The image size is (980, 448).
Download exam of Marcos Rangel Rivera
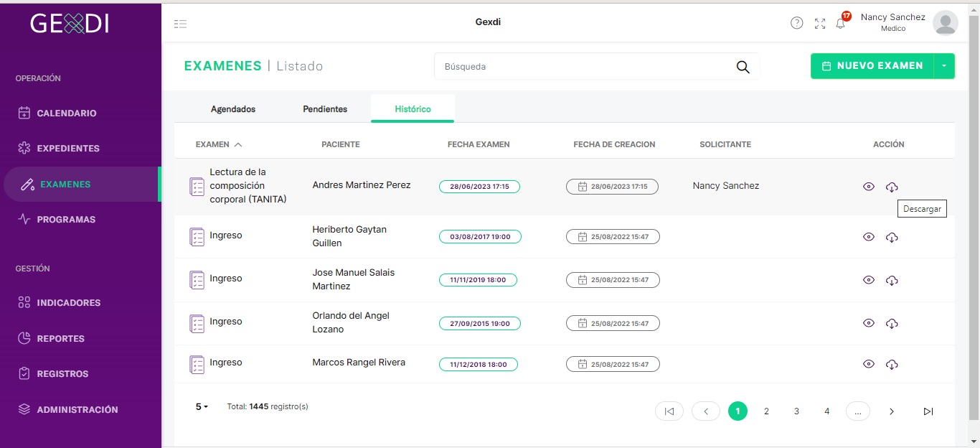[892, 364]
